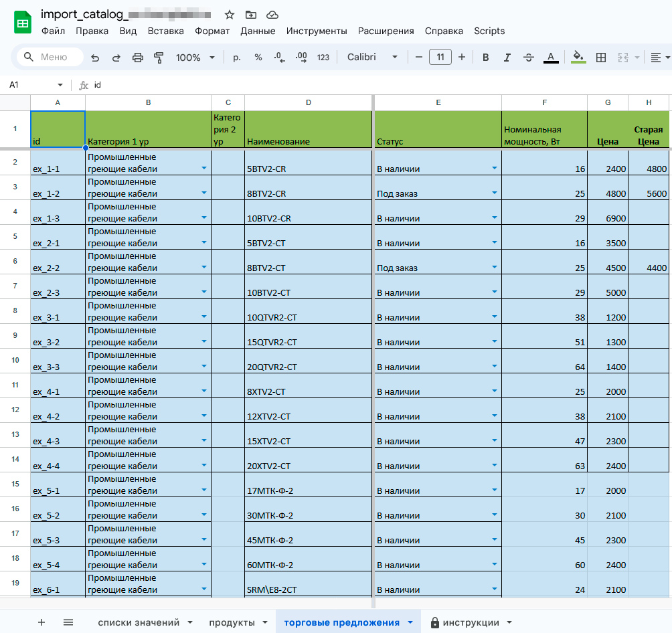672x633 pixels.
Task: Star the document with star icon
Action: coord(230,15)
